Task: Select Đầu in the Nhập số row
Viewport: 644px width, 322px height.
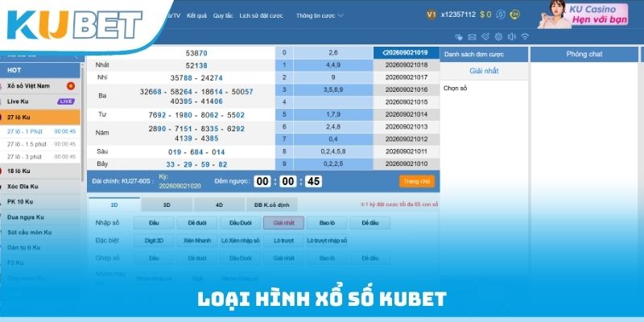Action: 154,223
